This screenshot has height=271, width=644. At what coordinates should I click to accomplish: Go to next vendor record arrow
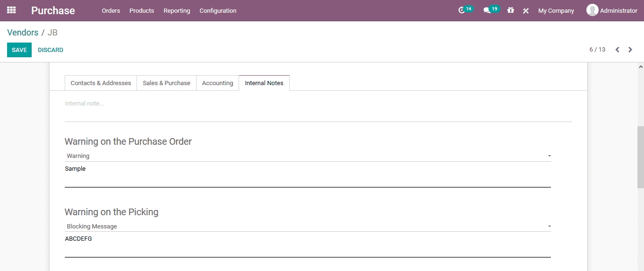coord(630,50)
